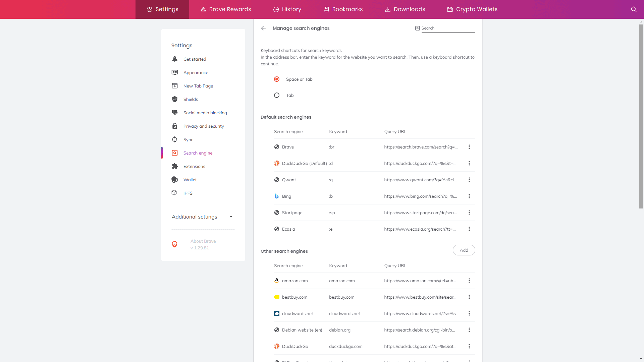Click the amazon.com favicon
This screenshot has width=644, height=362.
click(x=277, y=281)
